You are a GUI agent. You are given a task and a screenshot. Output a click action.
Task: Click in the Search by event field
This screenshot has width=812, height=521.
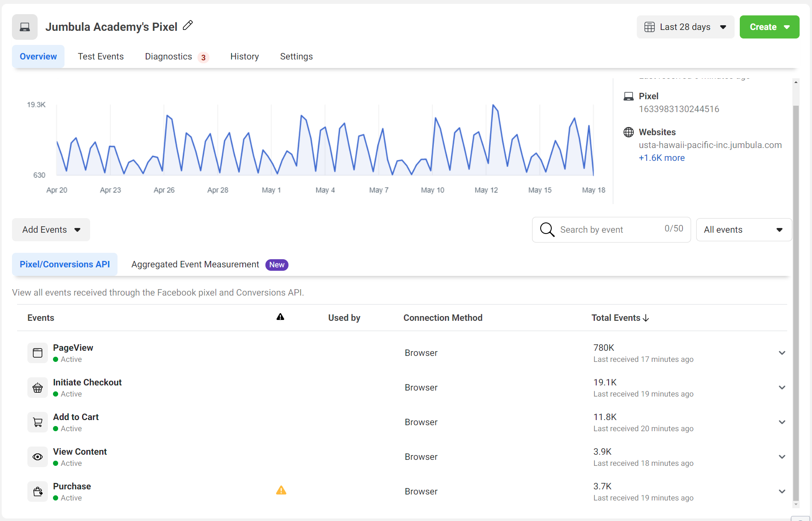(611, 230)
